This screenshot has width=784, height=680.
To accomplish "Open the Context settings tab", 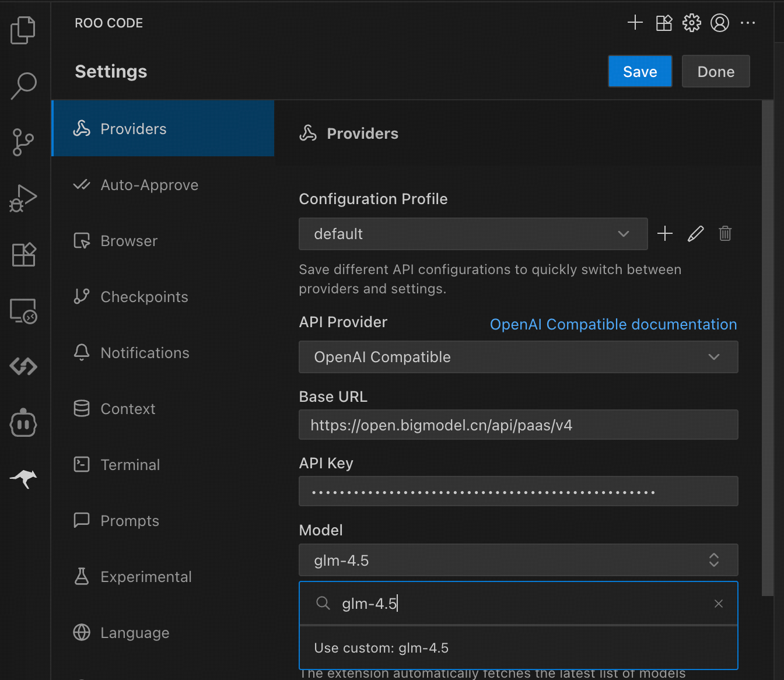I will pos(163,409).
